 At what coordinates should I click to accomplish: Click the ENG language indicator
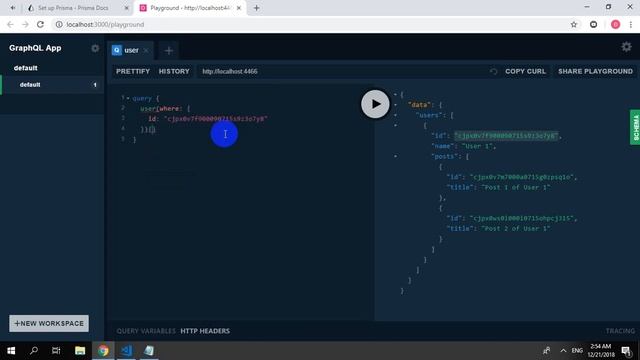pos(577,351)
